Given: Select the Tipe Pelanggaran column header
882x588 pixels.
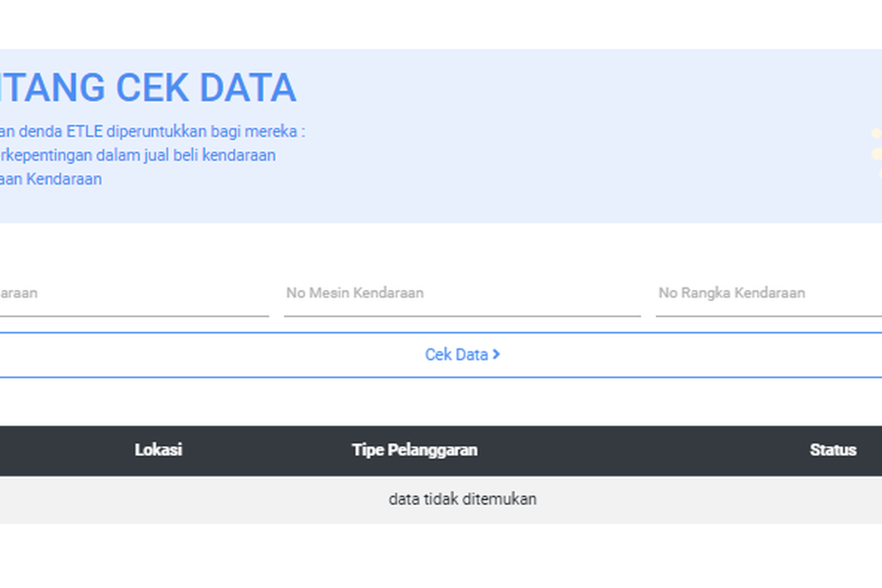Looking at the screenshot, I should 414,450.
